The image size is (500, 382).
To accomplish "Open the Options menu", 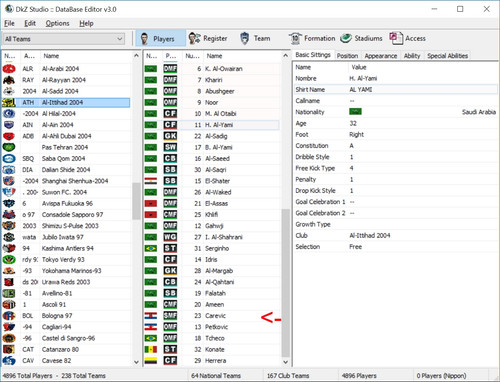I will pyautogui.click(x=57, y=23).
